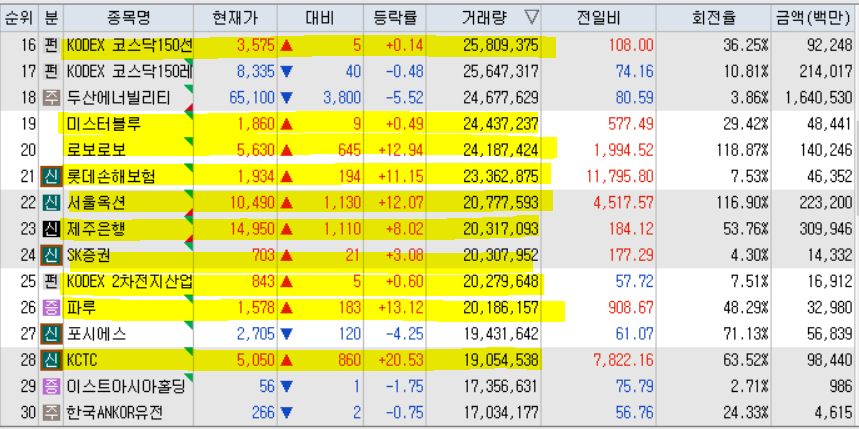Screen dimensions: 859x429
Task: Select the 두산에너빌리티 stock name
Action: point(118,98)
